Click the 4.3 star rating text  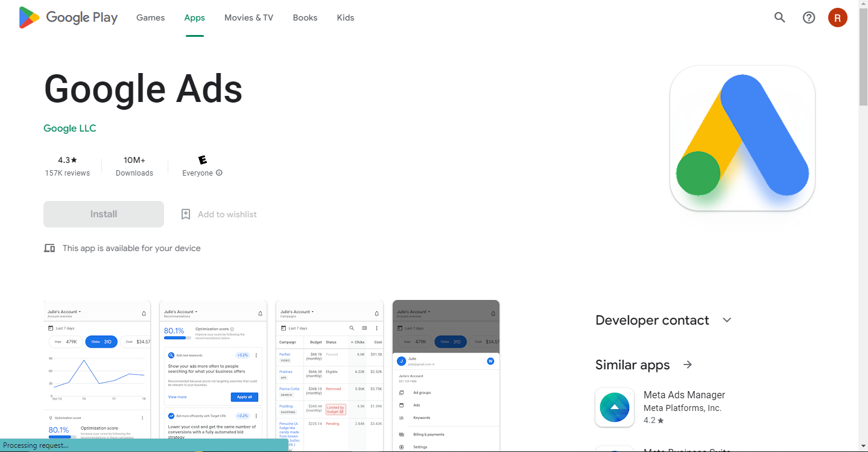point(68,160)
